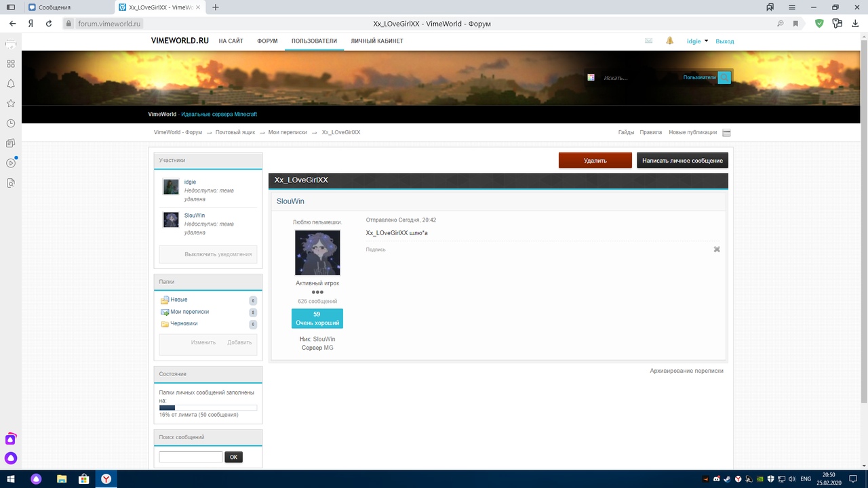Open the browser downloads icon
Screen dimensions: 868x488
pos(856,23)
